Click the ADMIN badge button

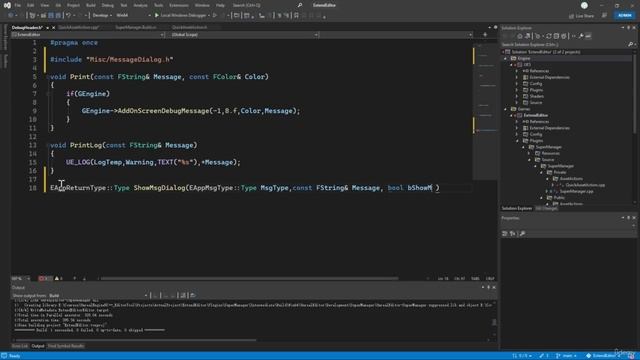tap(624, 16)
